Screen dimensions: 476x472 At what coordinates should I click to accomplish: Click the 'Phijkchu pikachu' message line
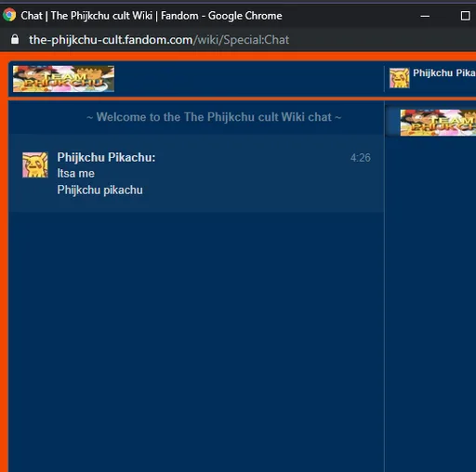(x=99, y=190)
